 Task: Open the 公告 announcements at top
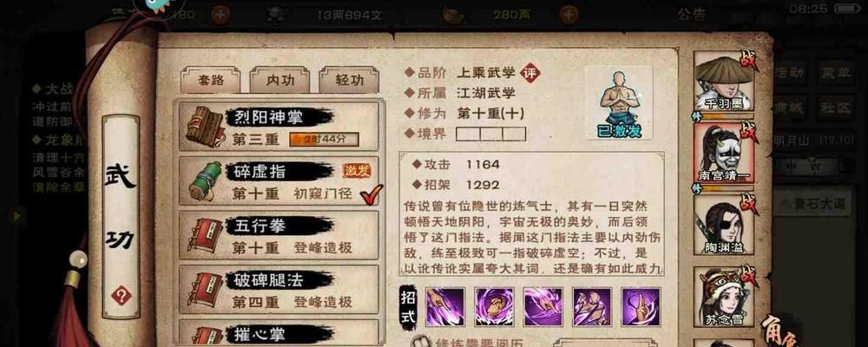pos(692,14)
